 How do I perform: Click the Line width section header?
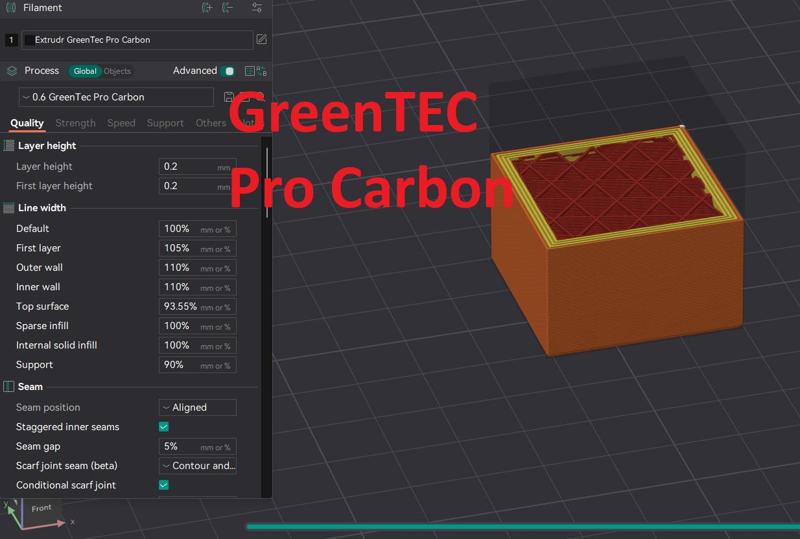pyautogui.click(x=42, y=208)
